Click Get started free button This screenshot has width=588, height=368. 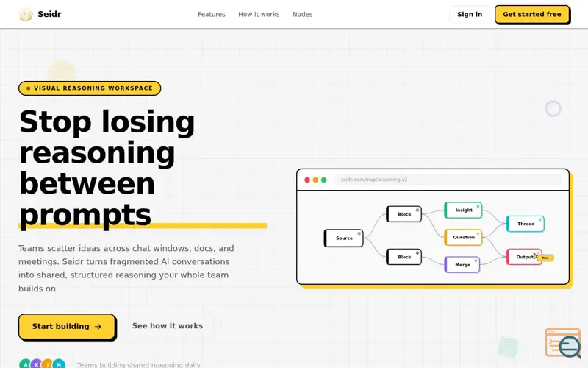(532, 14)
